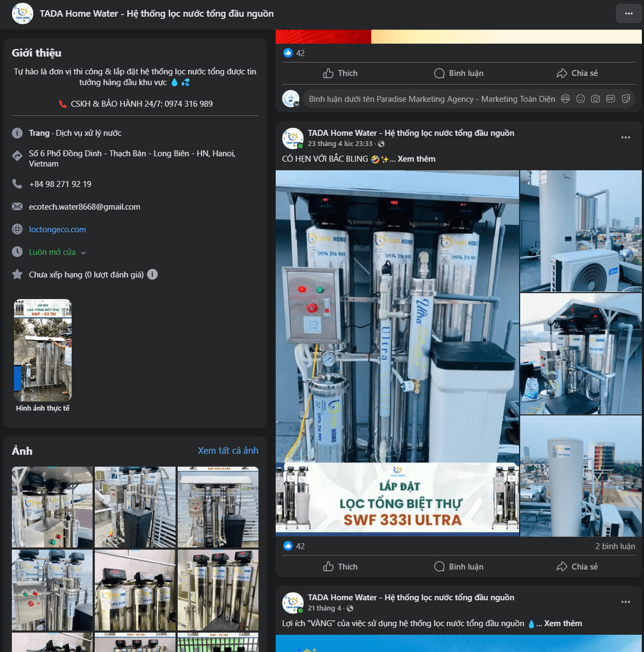The image size is (644, 652).
Task: Open the loctongeco.com website link
Action: (58, 230)
